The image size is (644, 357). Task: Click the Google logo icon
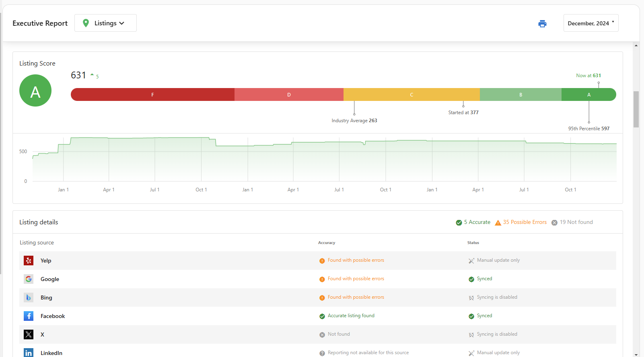click(x=29, y=279)
